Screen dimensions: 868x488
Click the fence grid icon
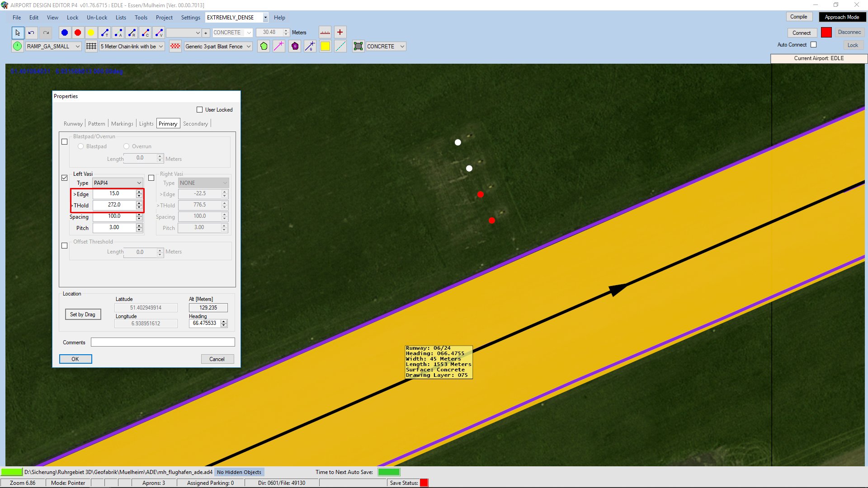click(91, 46)
